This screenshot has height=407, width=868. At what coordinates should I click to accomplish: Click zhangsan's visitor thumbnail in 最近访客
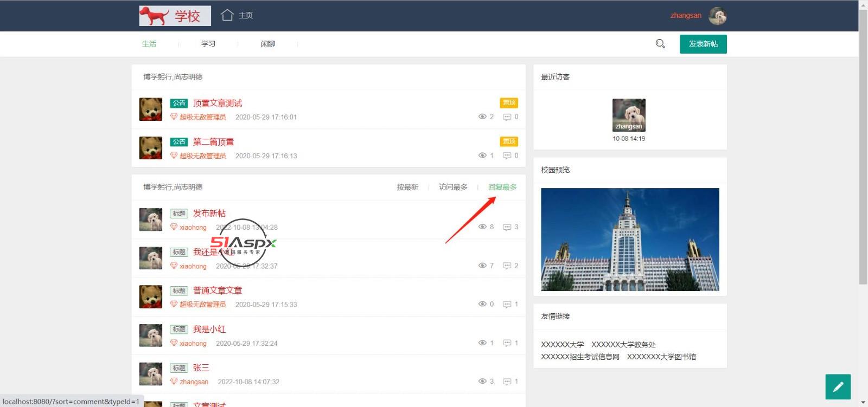[x=629, y=115]
